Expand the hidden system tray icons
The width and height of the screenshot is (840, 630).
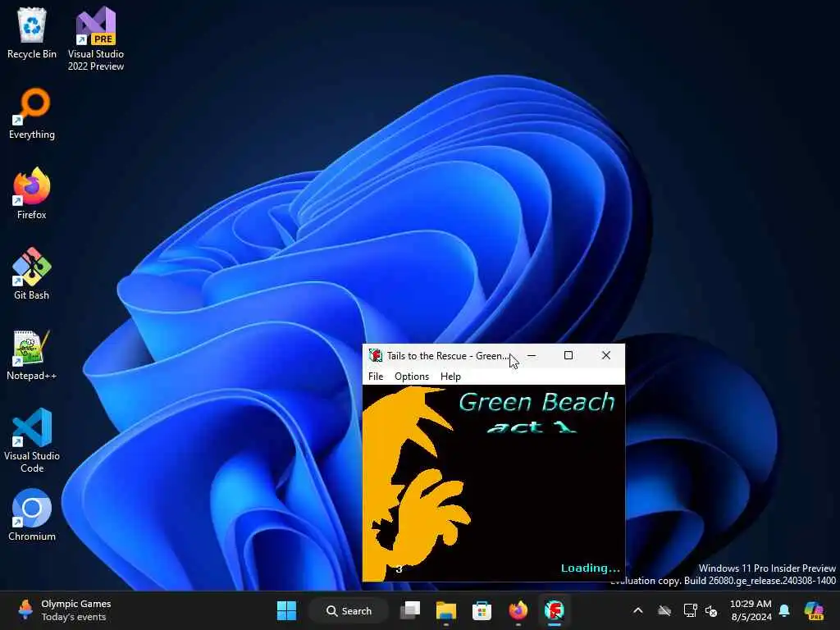tap(638, 610)
